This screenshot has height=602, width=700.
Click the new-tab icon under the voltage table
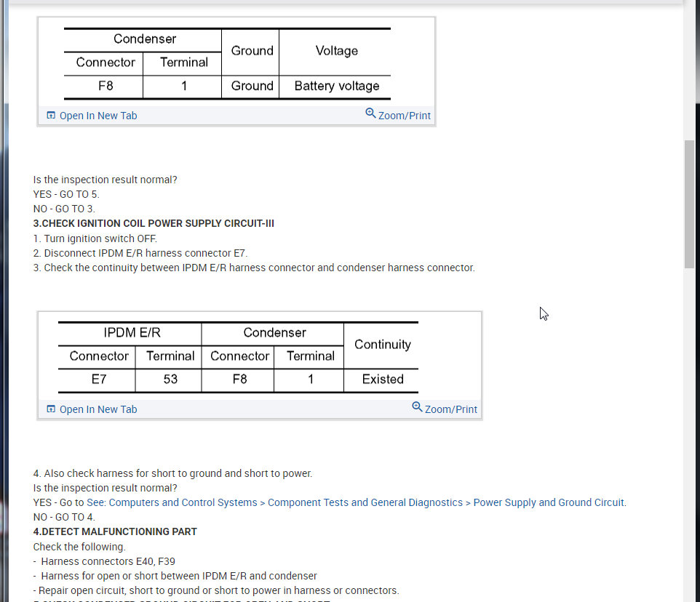click(51, 115)
